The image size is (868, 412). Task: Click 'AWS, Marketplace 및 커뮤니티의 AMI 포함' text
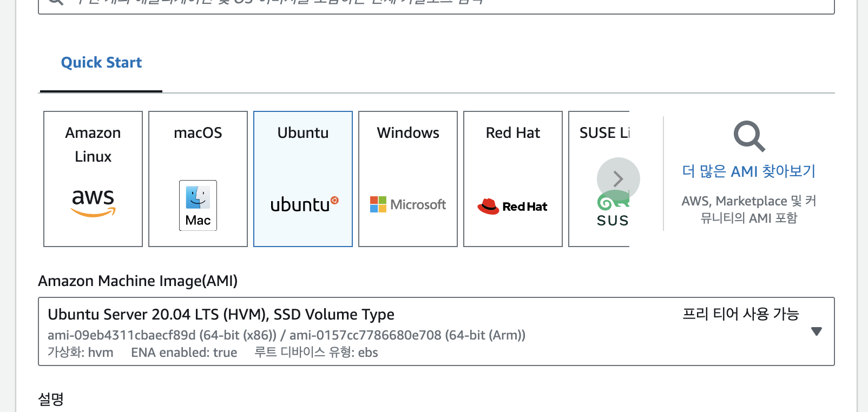pos(749,209)
